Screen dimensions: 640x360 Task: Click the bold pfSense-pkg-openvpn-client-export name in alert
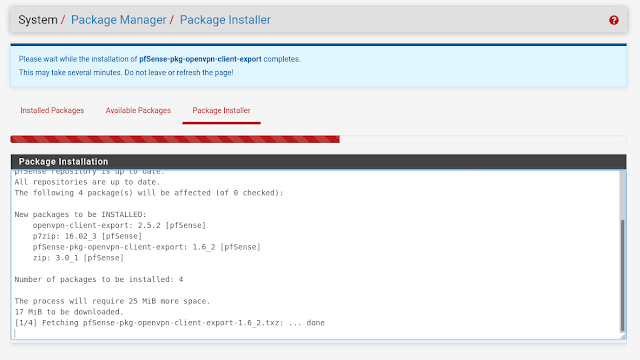[200, 59]
